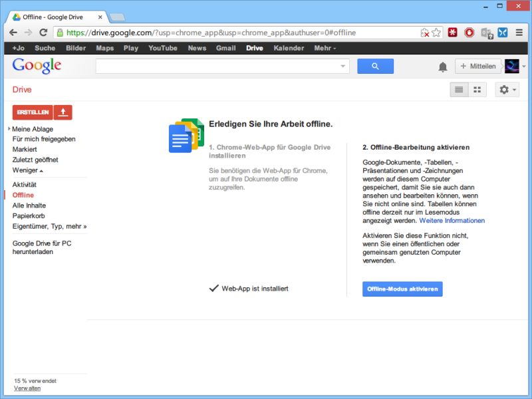
Task: Click the browser forward arrow
Action: (x=28, y=33)
